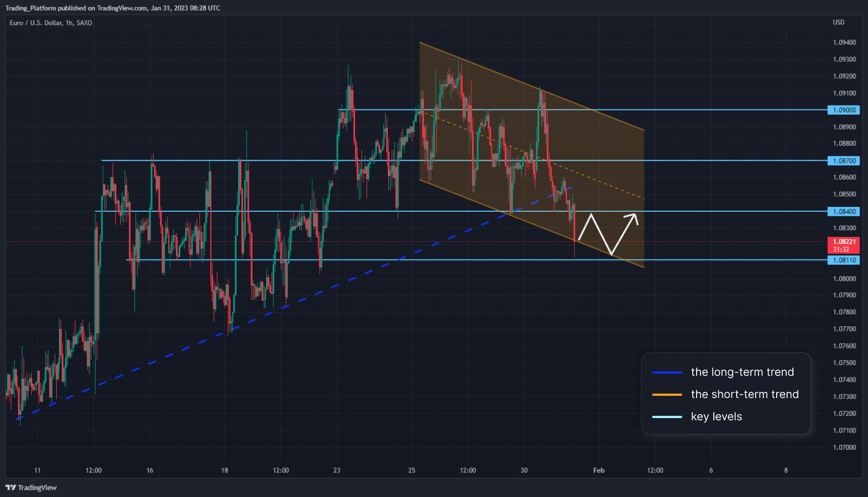Viewport: 868px width, 497px height.
Task: Click the blue legend line swatch
Action: 667,372
